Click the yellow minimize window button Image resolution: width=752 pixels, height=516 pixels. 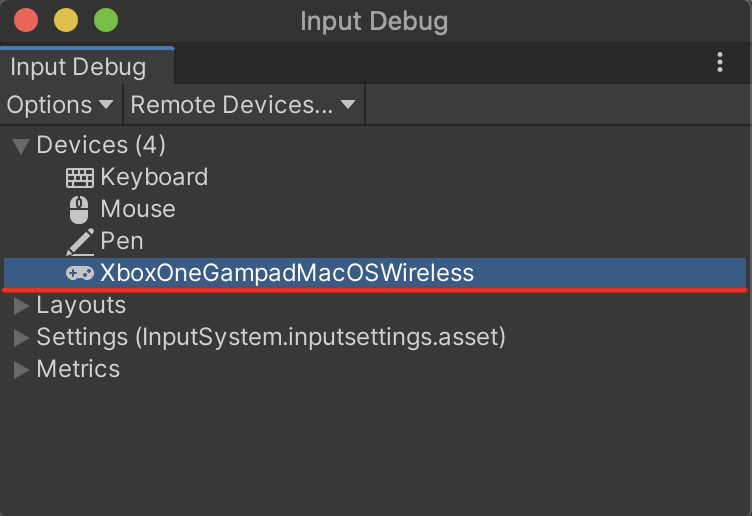pos(66,20)
